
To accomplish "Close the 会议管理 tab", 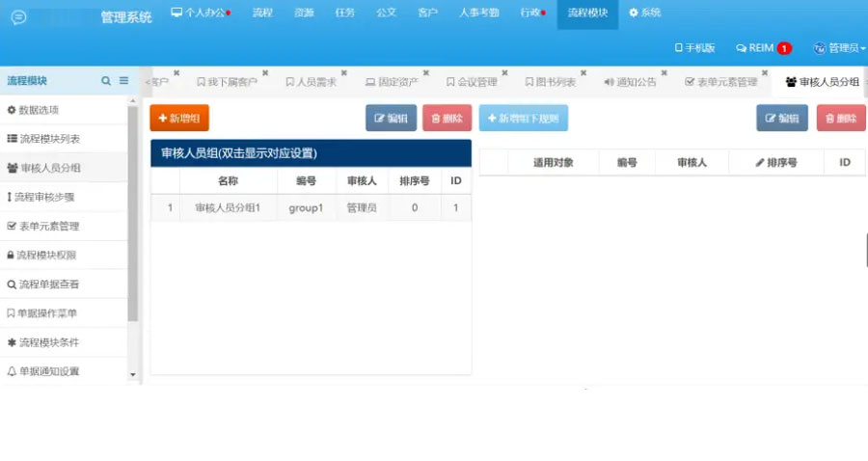I will [x=504, y=73].
